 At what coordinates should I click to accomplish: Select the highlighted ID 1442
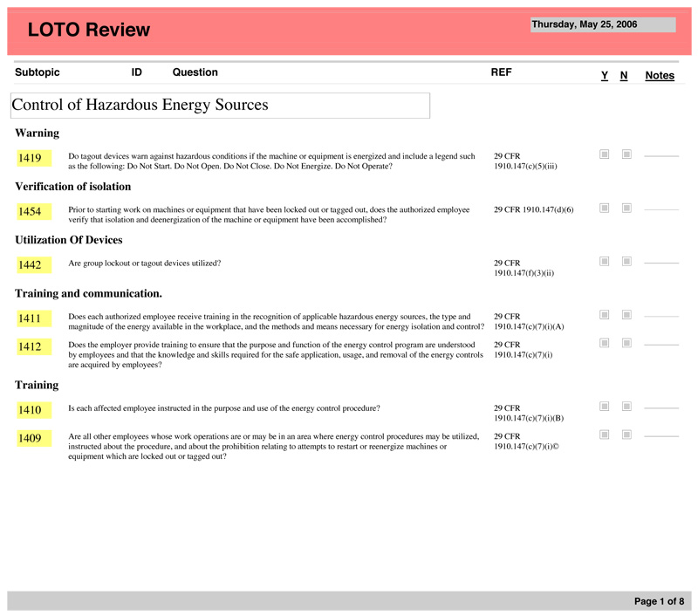pos(34,265)
